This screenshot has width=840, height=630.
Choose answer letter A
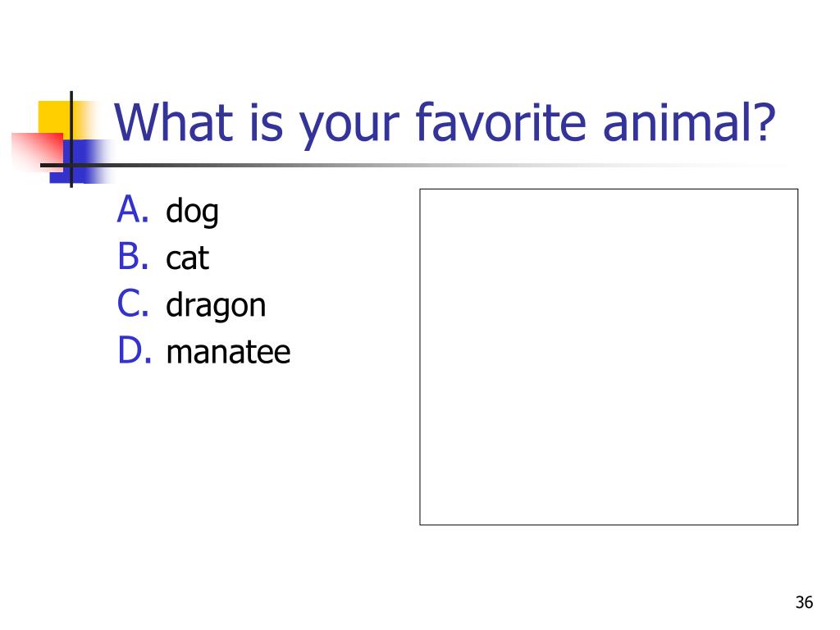[x=132, y=209]
